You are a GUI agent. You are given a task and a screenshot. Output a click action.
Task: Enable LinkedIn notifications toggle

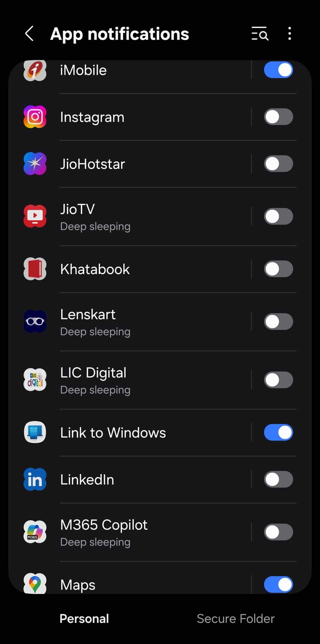[278, 479]
